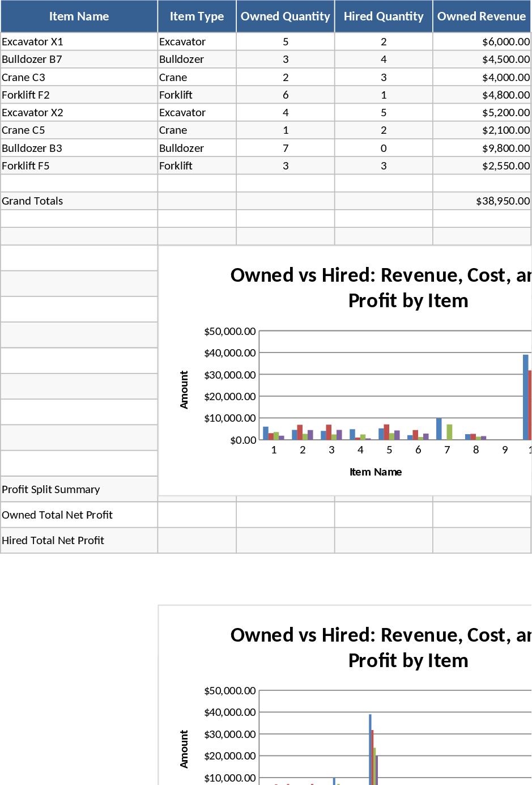This screenshot has width=532, height=785.
Task: Select the Item Name axis title in chart
Action: 375,472
